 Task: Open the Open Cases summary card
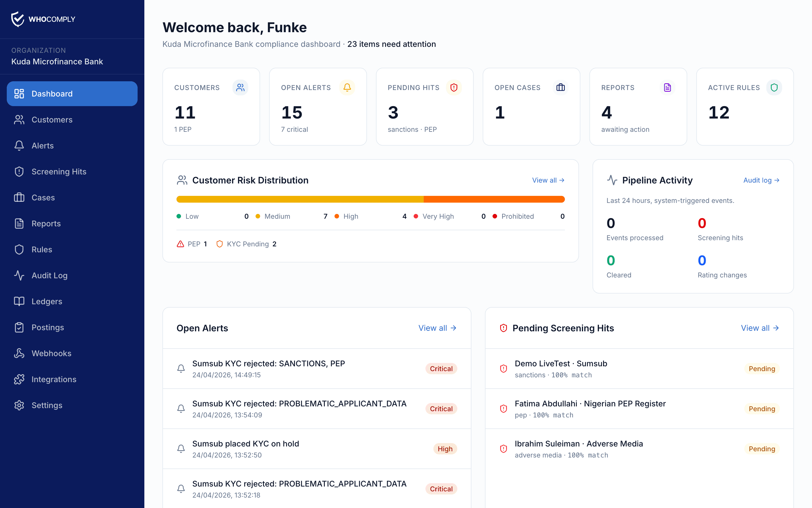tap(531, 106)
